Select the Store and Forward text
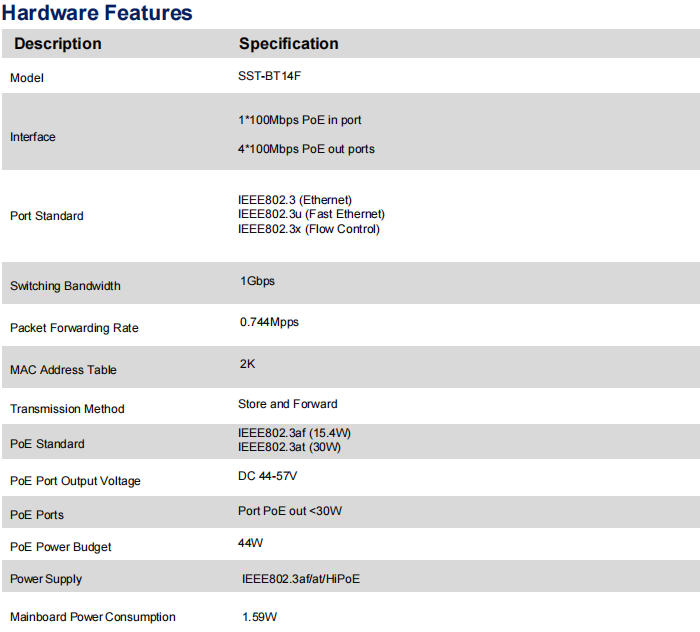The image size is (700, 632). 287,404
